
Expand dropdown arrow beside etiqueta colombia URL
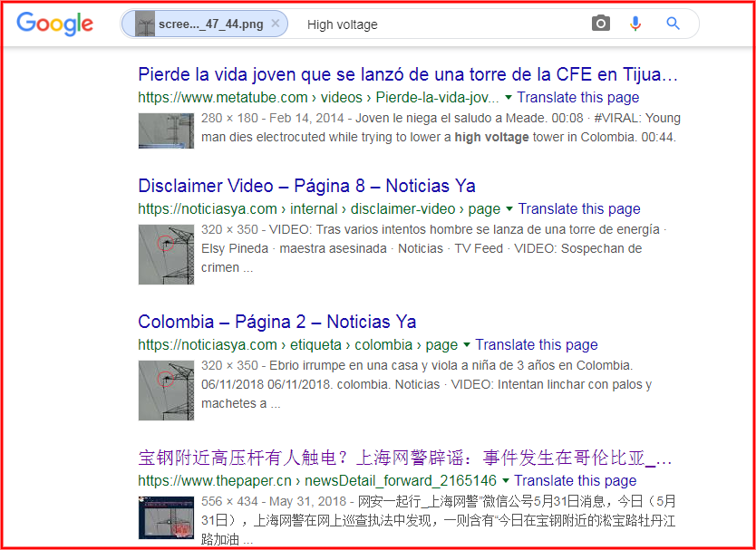pos(467,345)
